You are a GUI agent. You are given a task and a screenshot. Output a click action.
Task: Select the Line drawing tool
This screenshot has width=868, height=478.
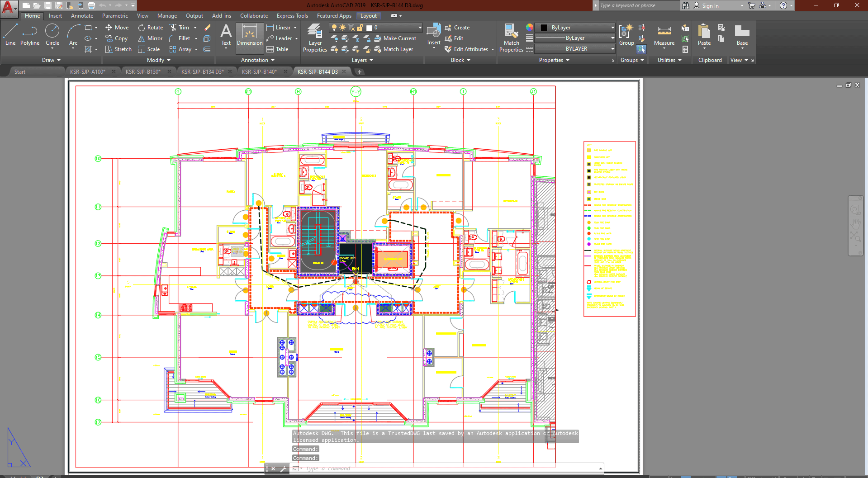pos(10,35)
